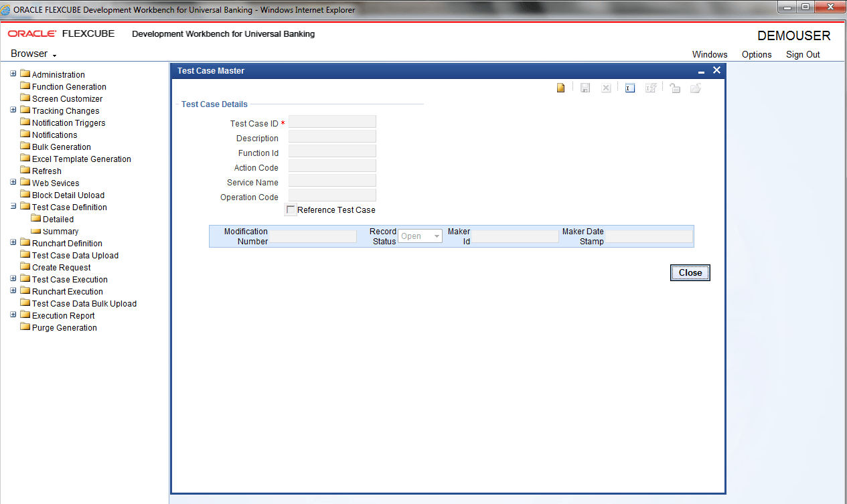
Task: Click the Operation Code field
Action: point(332,195)
